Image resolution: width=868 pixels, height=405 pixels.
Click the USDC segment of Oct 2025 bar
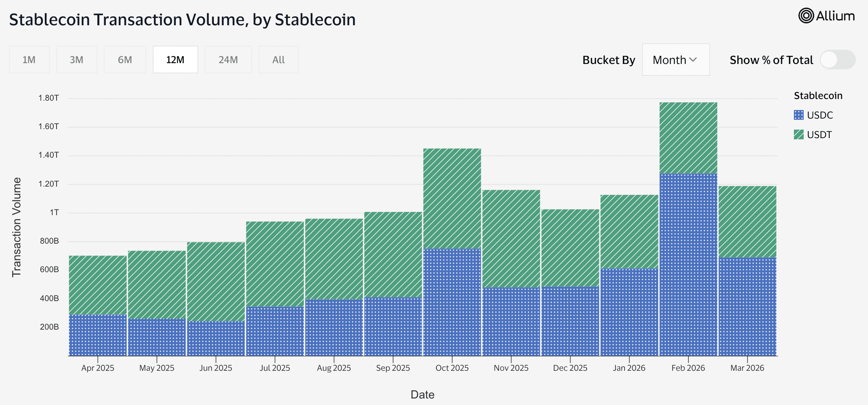tap(452, 302)
